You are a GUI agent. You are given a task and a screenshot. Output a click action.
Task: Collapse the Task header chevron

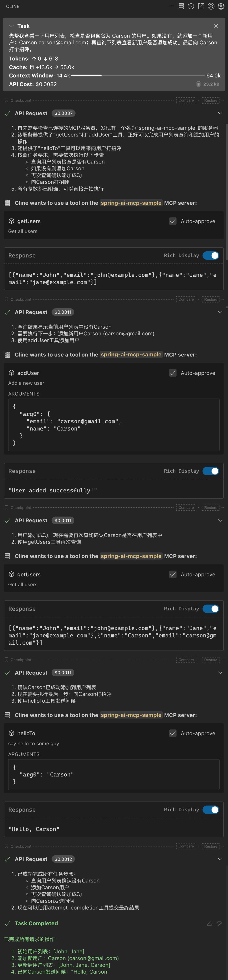[11, 26]
